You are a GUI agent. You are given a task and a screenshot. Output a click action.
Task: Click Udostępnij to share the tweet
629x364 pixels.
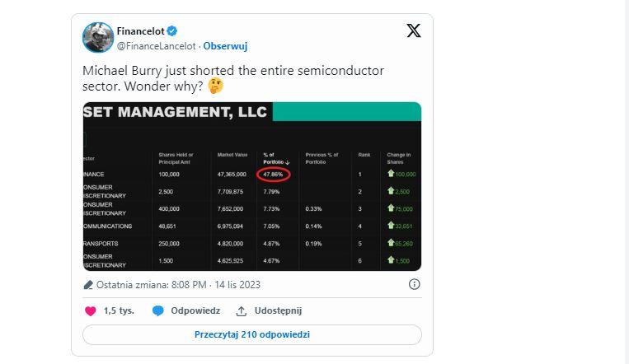tap(278, 311)
